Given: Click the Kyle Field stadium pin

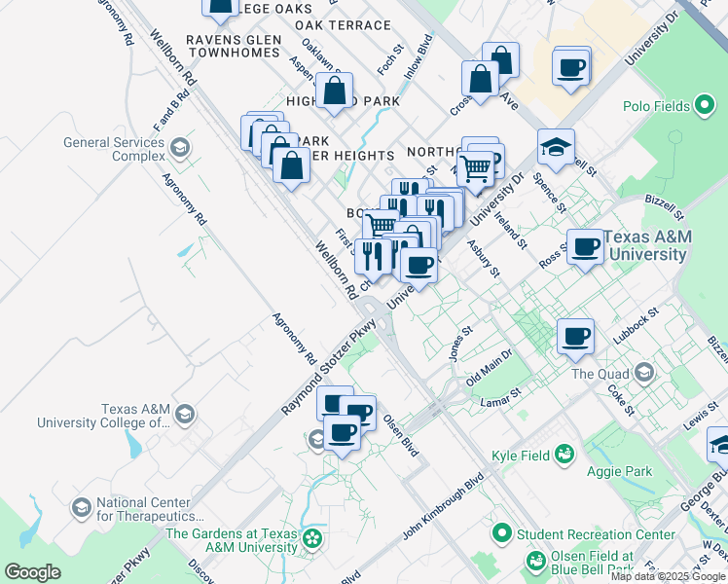Looking at the screenshot, I should pyautogui.click(x=564, y=455).
